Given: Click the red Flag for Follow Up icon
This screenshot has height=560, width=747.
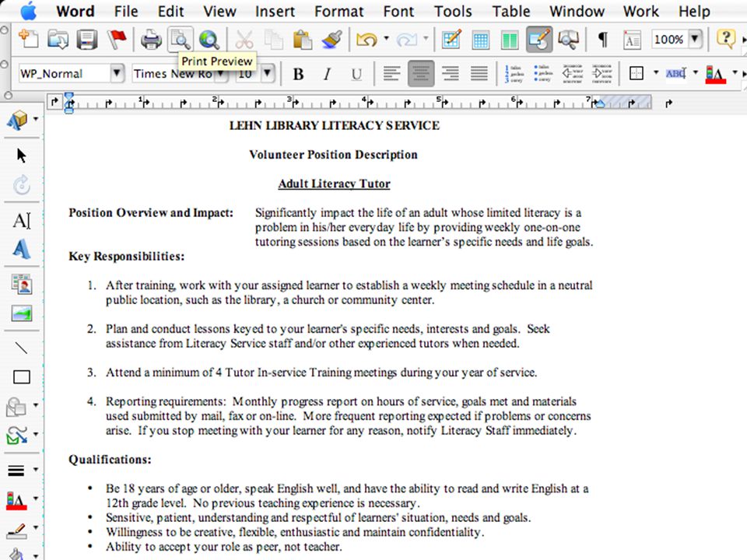Looking at the screenshot, I should tap(116, 39).
